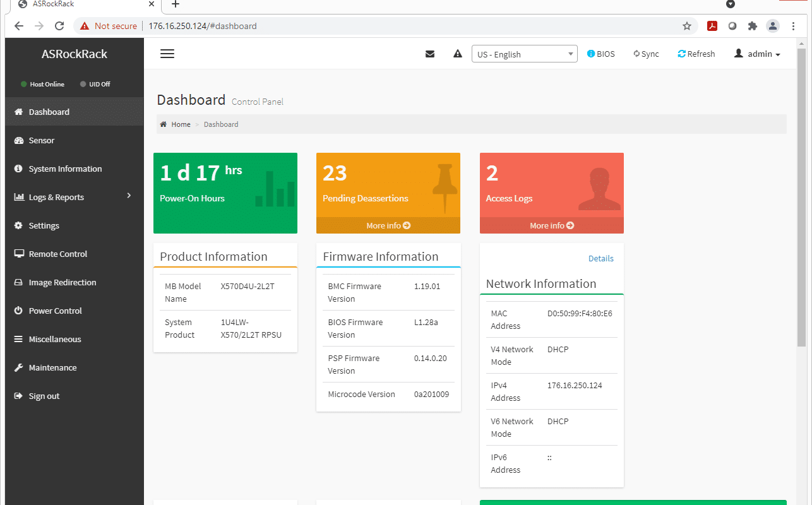Click the Power Control power icon
The width and height of the screenshot is (812, 505).
point(18,311)
